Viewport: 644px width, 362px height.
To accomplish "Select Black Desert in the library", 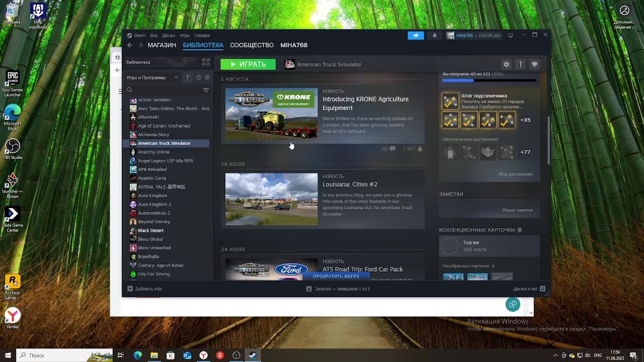I will [150, 230].
